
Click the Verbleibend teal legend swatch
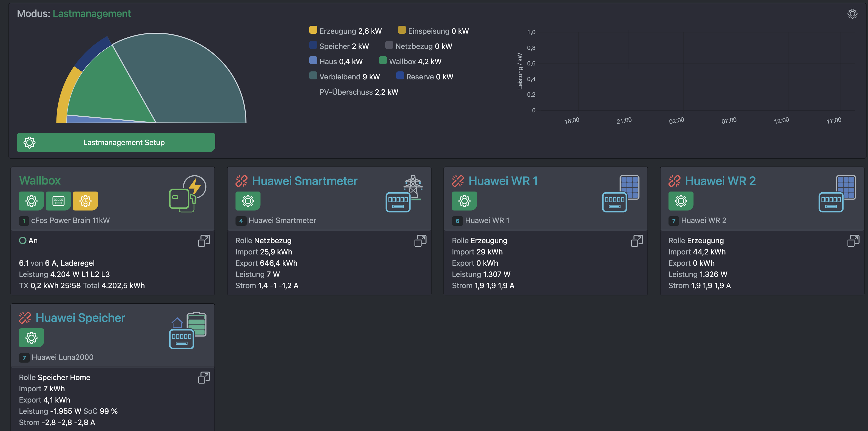click(313, 76)
